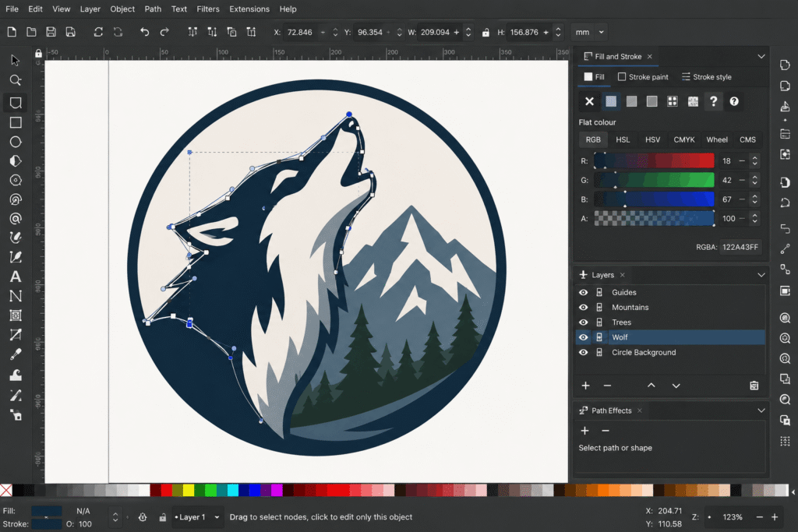The height and width of the screenshot is (532, 798).
Task: Open the File menu
Action: pyautogui.click(x=12, y=9)
